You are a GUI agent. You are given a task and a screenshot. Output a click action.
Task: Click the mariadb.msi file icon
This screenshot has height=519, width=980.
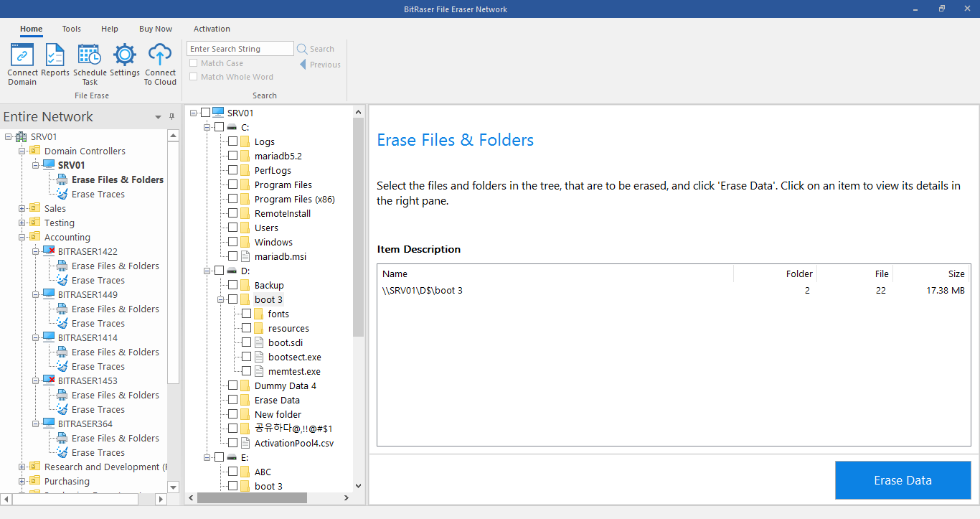coord(245,256)
